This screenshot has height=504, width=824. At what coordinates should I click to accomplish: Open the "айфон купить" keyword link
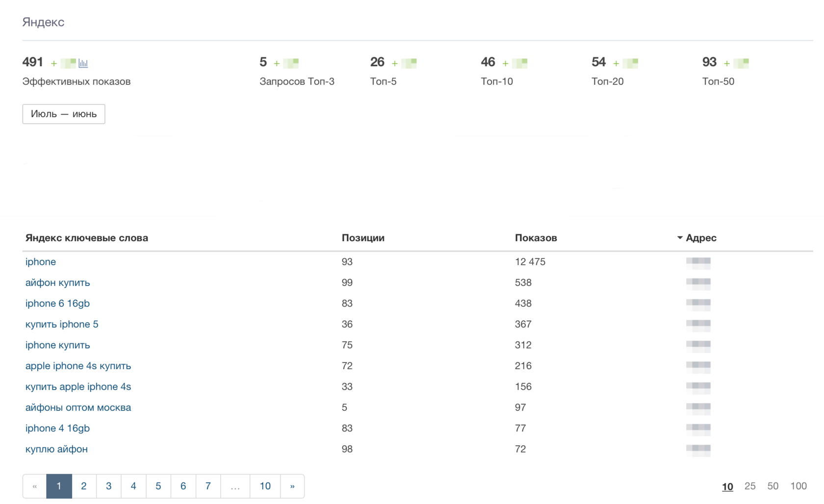pyautogui.click(x=58, y=282)
